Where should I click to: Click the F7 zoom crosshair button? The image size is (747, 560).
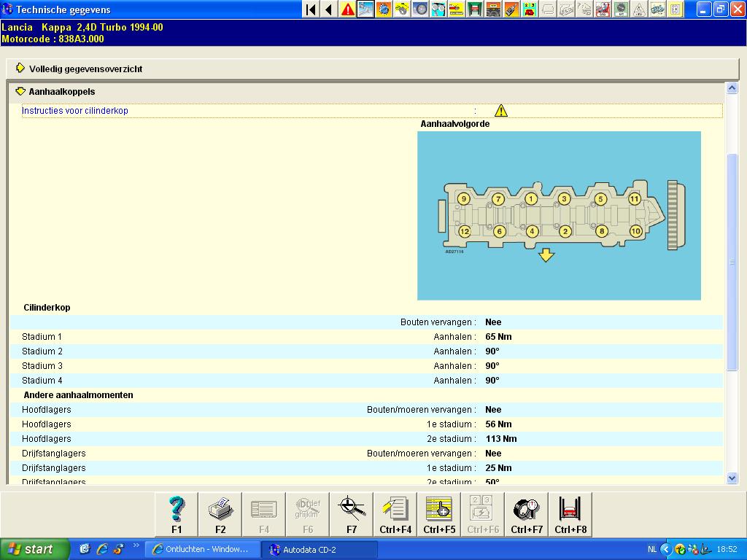352,514
